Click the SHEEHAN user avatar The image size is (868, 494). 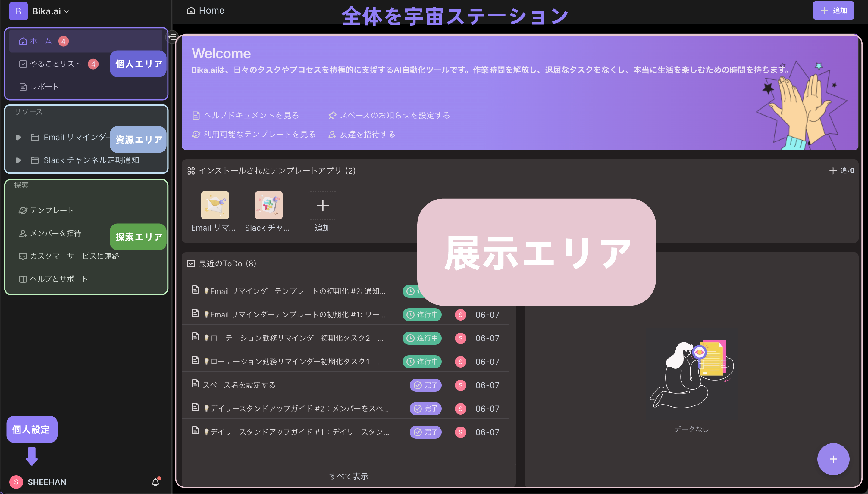click(x=16, y=482)
